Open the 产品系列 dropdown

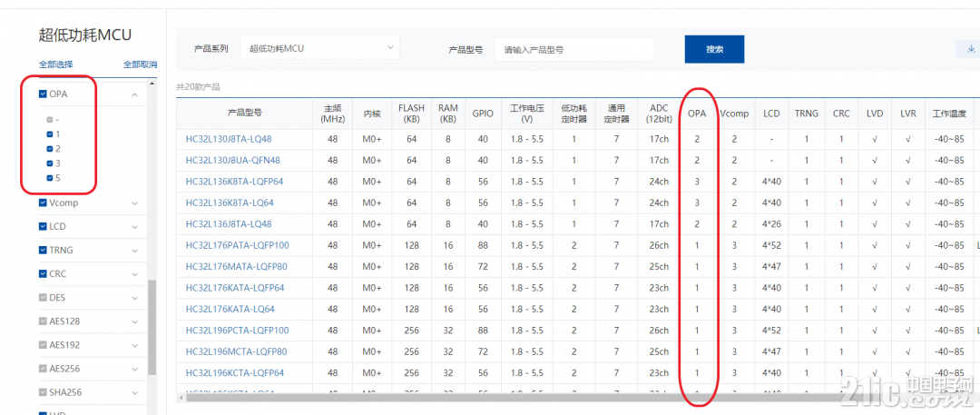point(319,49)
